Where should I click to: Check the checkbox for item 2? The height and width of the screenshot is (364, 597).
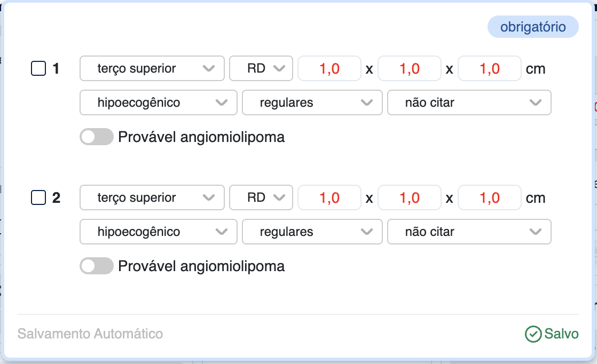[x=38, y=198]
